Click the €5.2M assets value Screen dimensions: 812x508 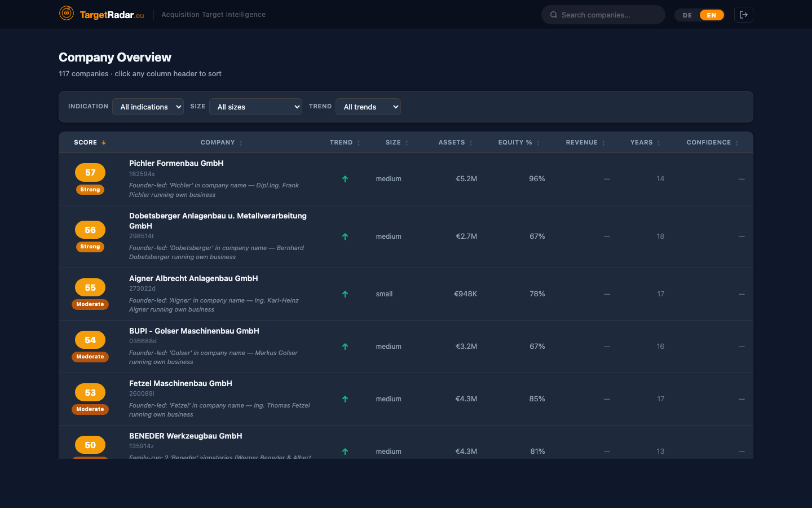pyautogui.click(x=466, y=179)
